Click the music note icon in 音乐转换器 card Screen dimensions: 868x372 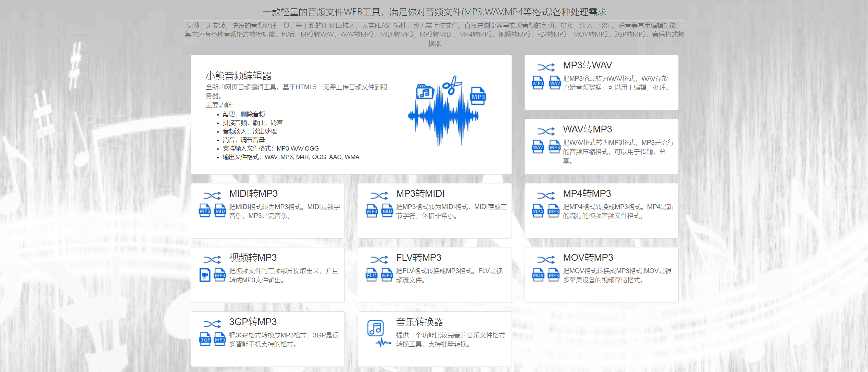(x=375, y=327)
